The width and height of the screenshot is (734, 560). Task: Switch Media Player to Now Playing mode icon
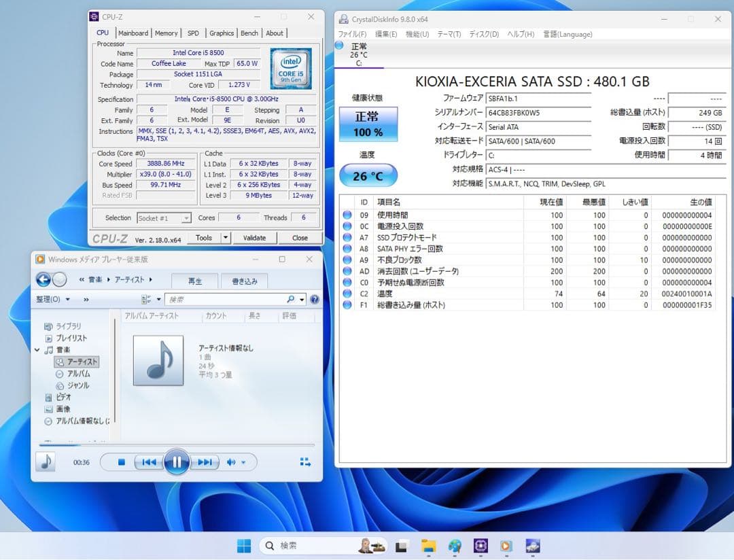click(305, 462)
